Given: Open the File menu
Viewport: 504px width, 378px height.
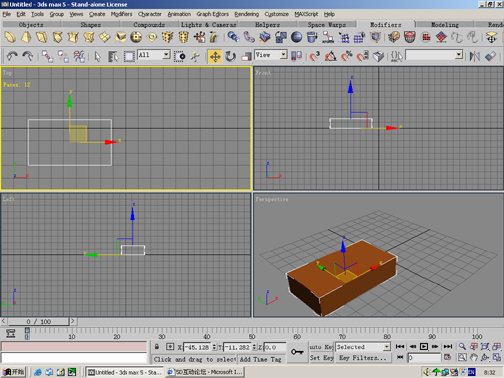Looking at the screenshot, I should point(7,14).
